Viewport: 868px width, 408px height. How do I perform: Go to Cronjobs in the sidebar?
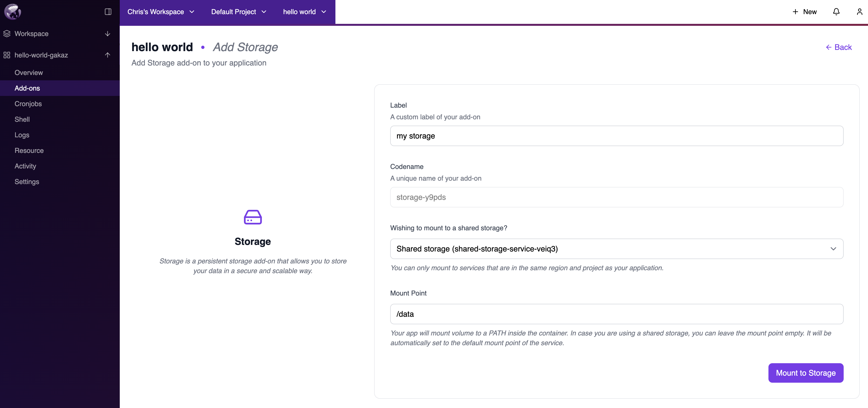(28, 104)
